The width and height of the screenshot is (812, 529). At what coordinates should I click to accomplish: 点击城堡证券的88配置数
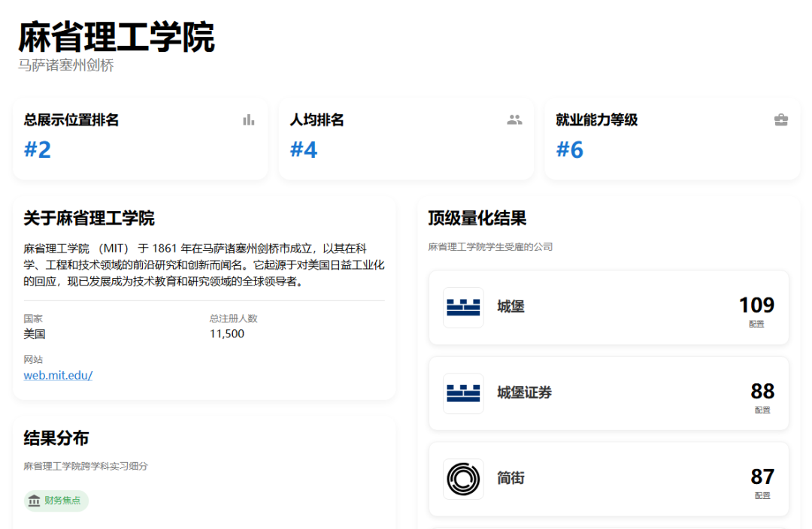pos(762,391)
